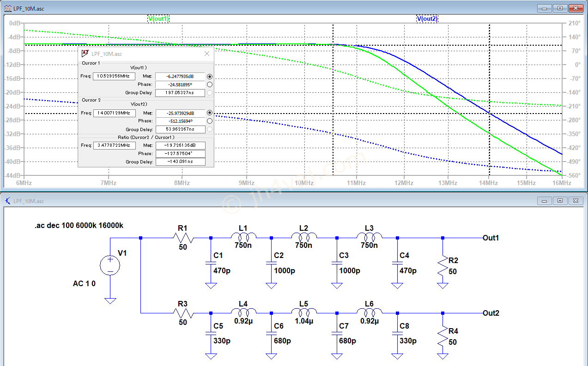Click capacitor C5 symbol
This screenshot has height=366, width=588.
[211, 333]
